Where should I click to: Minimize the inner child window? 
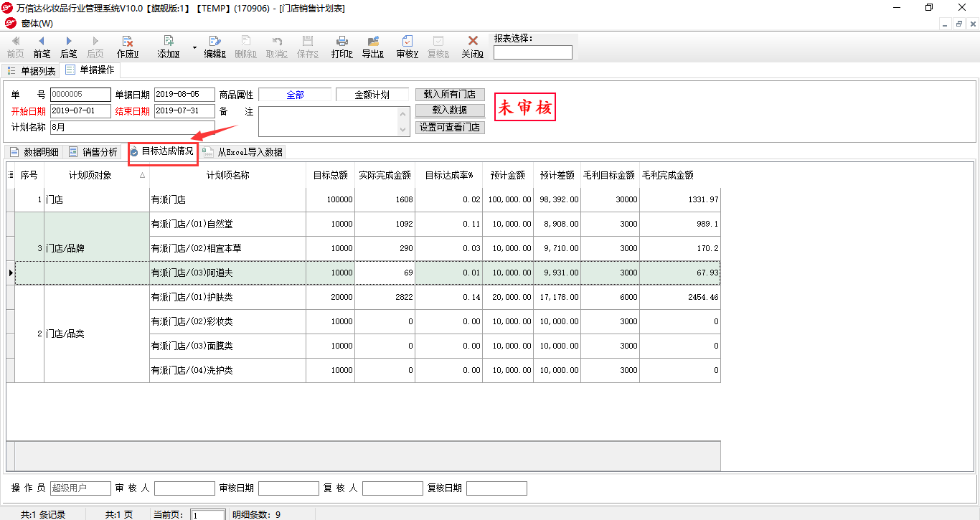(946, 24)
